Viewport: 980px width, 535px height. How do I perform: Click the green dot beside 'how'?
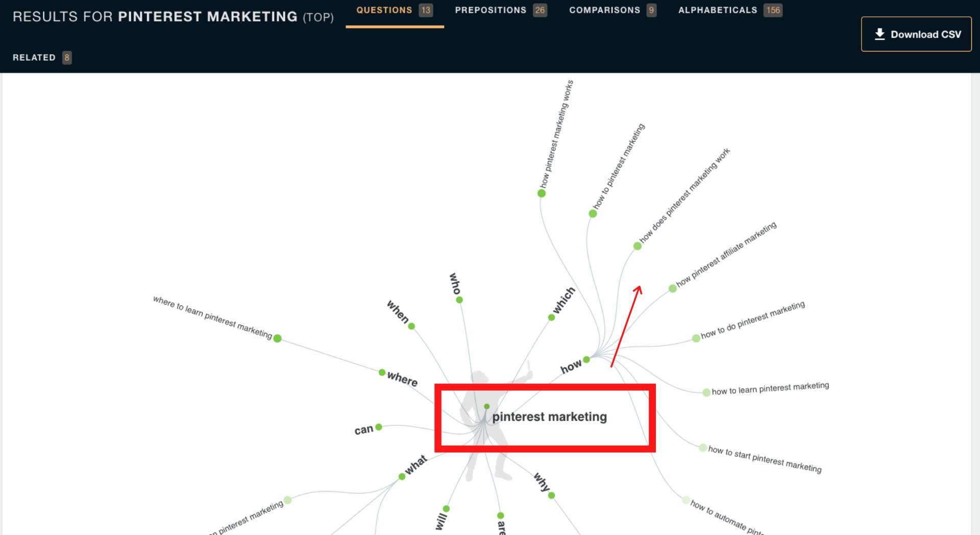coord(586,360)
